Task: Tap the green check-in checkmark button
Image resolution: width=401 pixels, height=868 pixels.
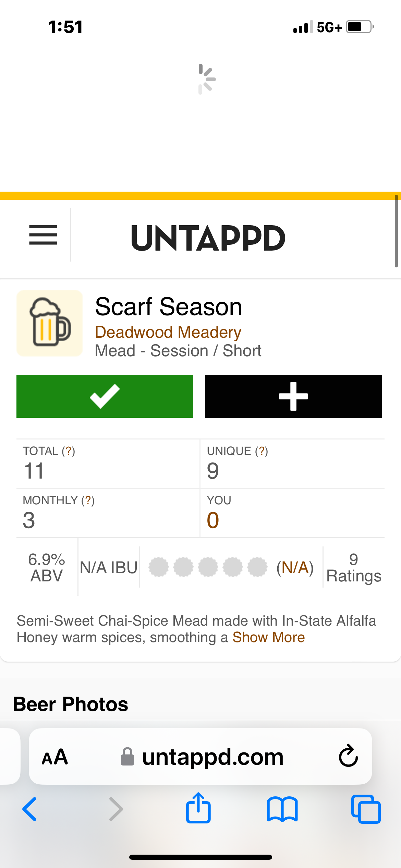Action: pos(105,396)
